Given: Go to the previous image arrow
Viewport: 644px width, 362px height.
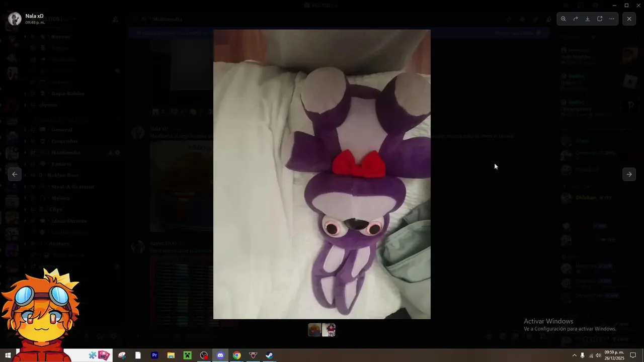Looking at the screenshot, I should tap(15, 174).
